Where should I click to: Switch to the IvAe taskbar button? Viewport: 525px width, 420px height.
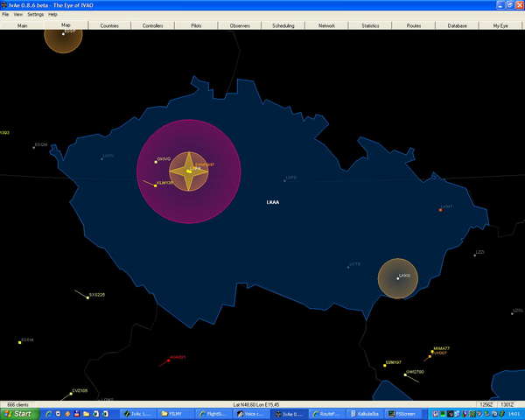(290, 414)
